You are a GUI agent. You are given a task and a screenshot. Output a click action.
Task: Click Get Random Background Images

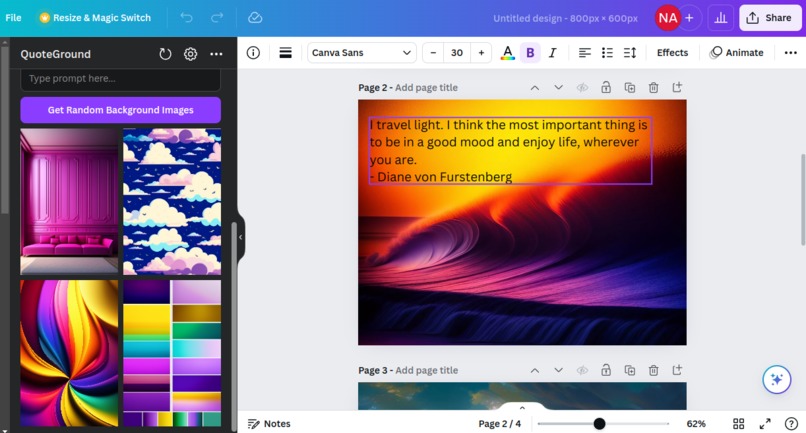tap(120, 110)
